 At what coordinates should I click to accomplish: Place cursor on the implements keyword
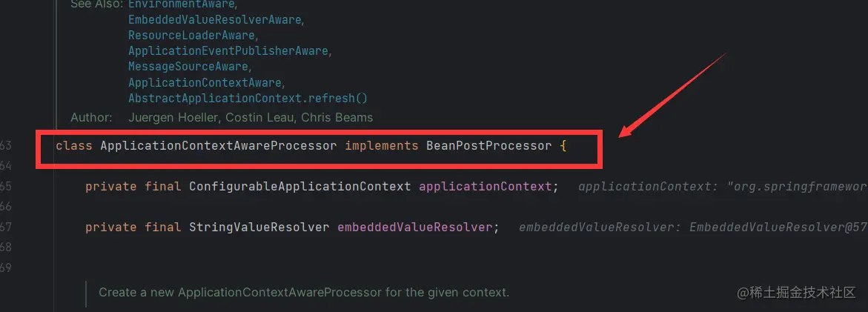click(382, 146)
